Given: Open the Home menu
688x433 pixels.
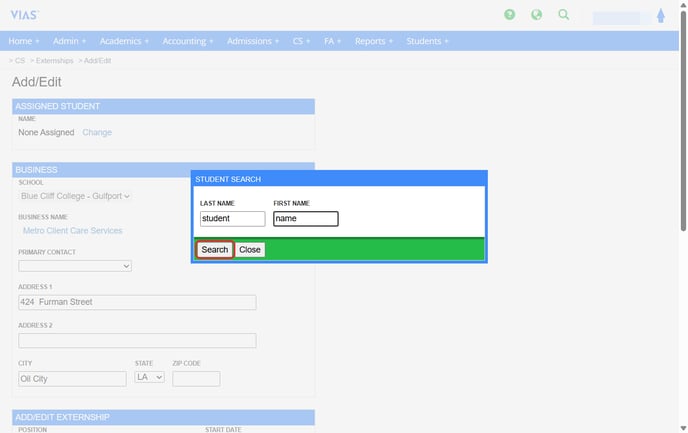Looking at the screenshot, I should (x=23, y=41).
